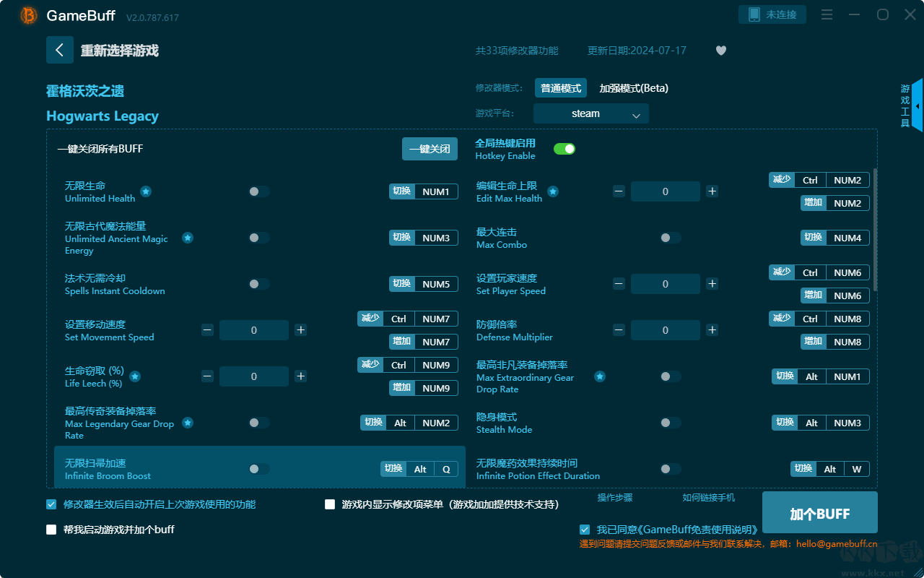
Task: Open the 操作步骤 link
Action: (615, 498)
